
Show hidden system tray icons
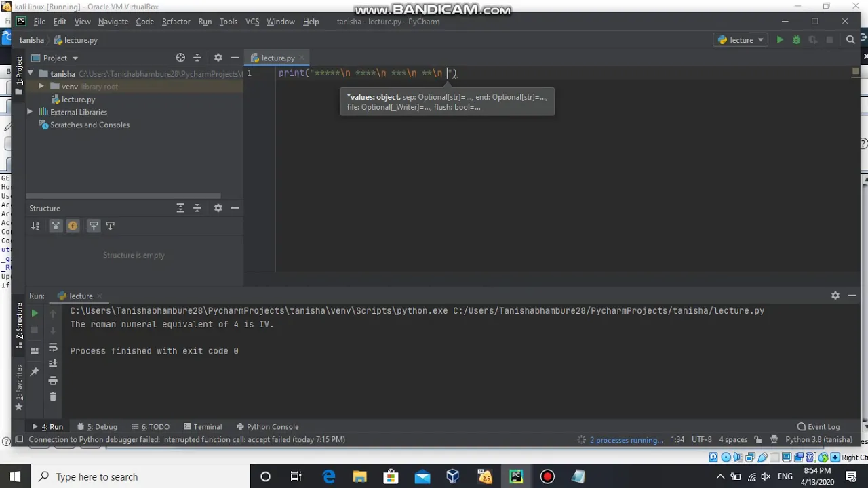(x=720, y=476)
